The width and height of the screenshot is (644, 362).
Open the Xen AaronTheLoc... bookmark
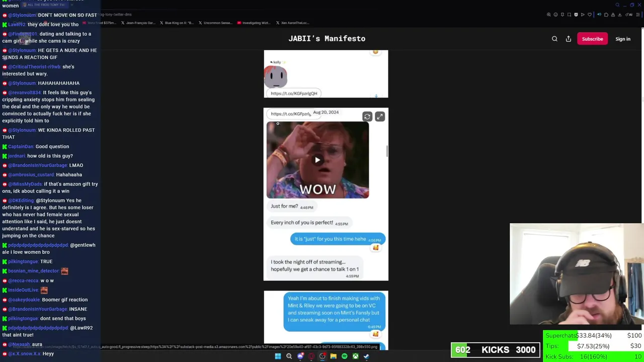(x=292, y=23)
